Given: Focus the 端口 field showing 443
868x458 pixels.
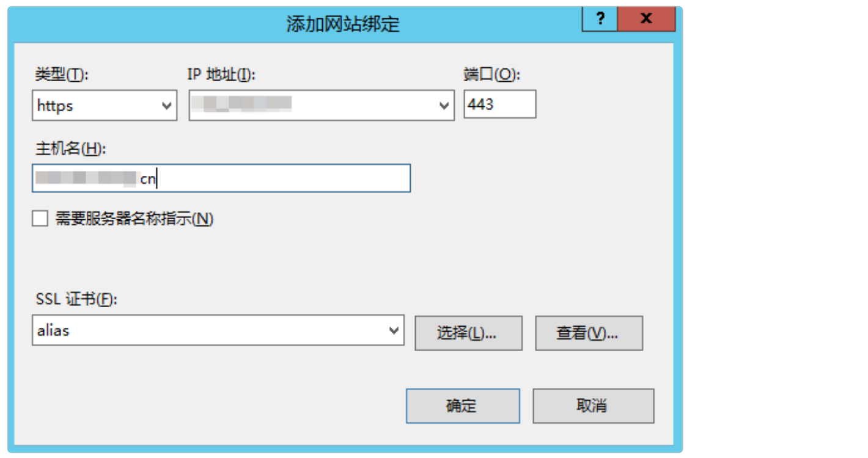Looking at the screenshot, I should click(500, 104).
